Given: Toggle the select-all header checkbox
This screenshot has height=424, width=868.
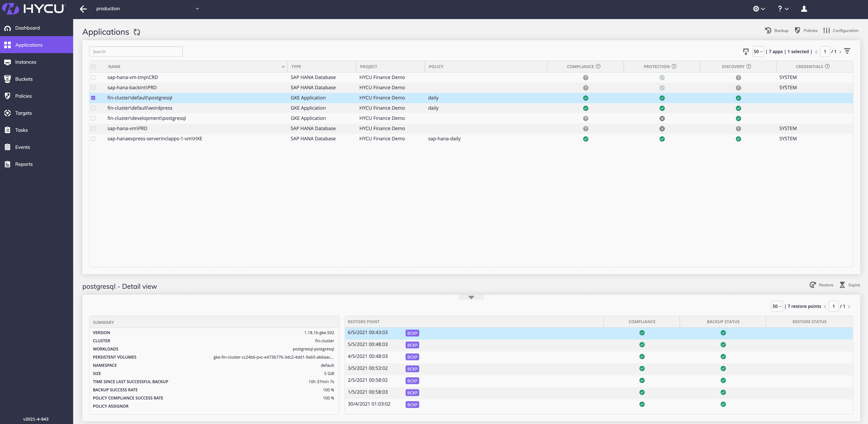Looking at the screenshot, I should 93,67.
